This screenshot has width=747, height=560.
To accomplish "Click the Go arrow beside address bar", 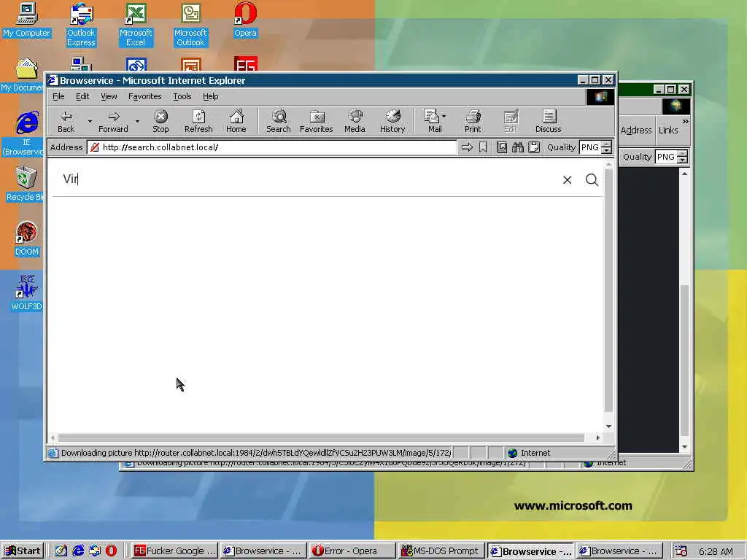I will point(467,147).
